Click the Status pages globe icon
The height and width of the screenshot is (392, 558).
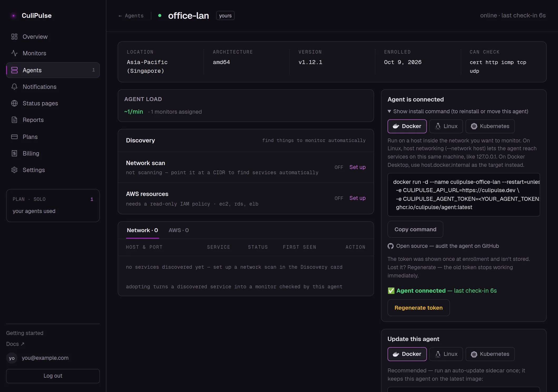coord(14,103)
